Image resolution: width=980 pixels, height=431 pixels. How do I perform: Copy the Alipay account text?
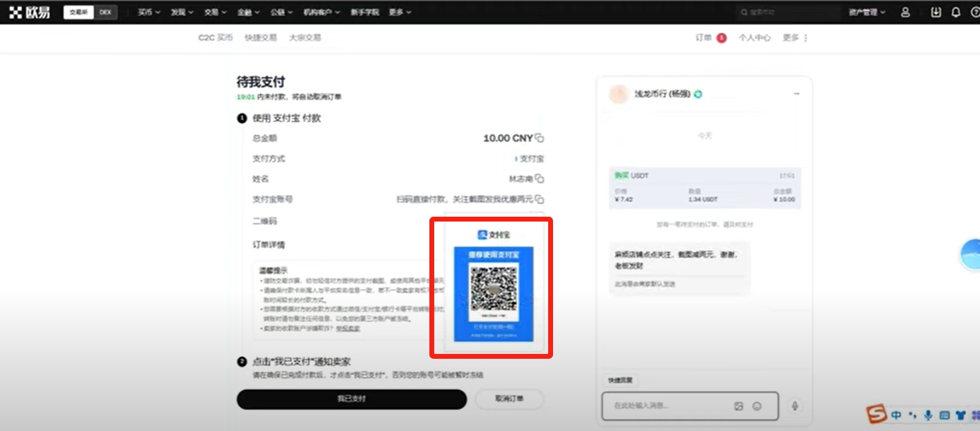[x=540, y=199]
